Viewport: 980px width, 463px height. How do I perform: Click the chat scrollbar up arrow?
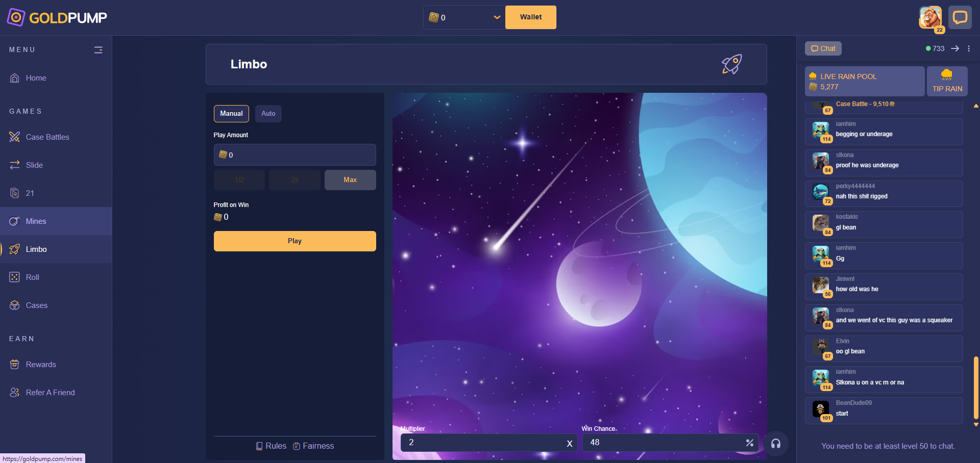(x=976, y=106)
